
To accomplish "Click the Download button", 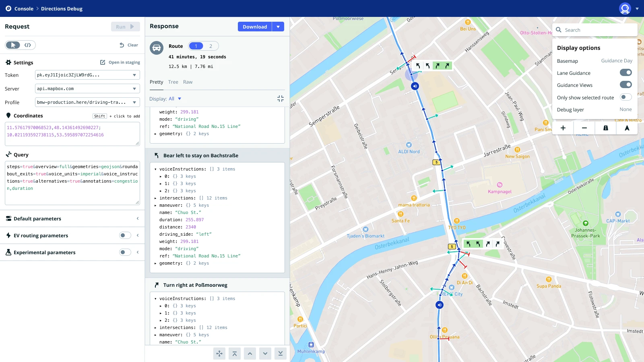I will coord(254,27).
